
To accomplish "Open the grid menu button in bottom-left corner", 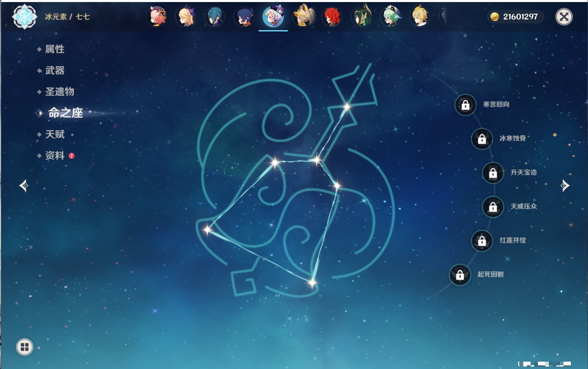I will (x=24, y=347).
